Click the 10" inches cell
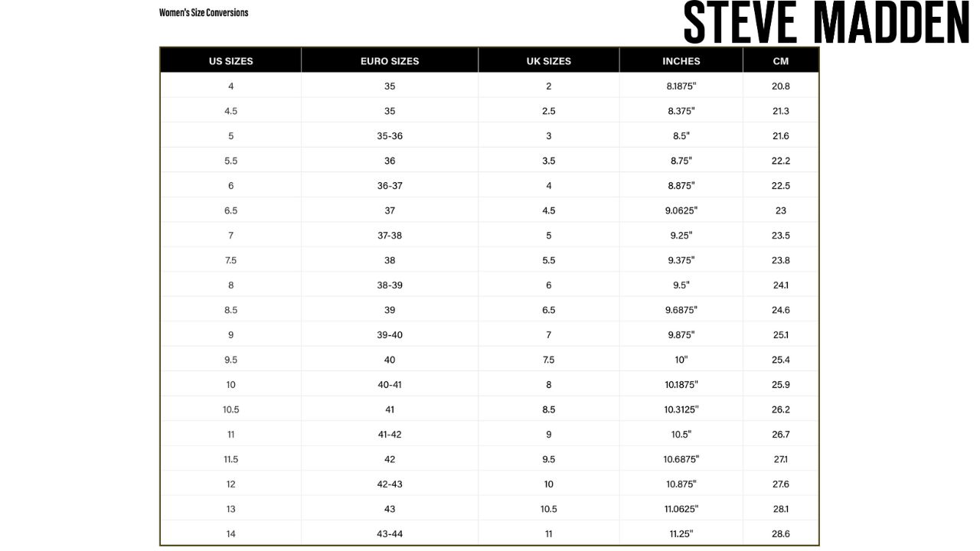Image resolution: width=980 pixels, height=551 pixels. tap(681, 360)
